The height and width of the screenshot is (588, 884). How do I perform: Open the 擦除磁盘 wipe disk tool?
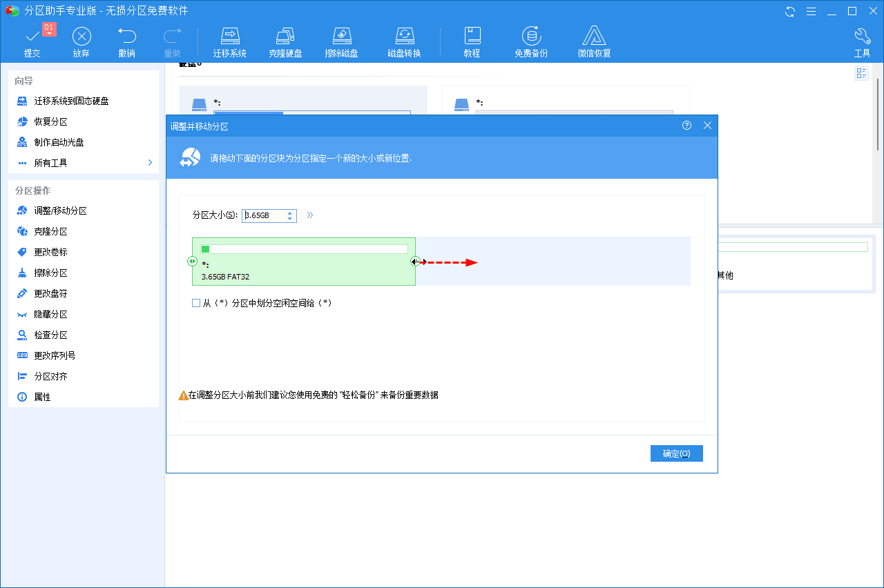tap(341, 42)
